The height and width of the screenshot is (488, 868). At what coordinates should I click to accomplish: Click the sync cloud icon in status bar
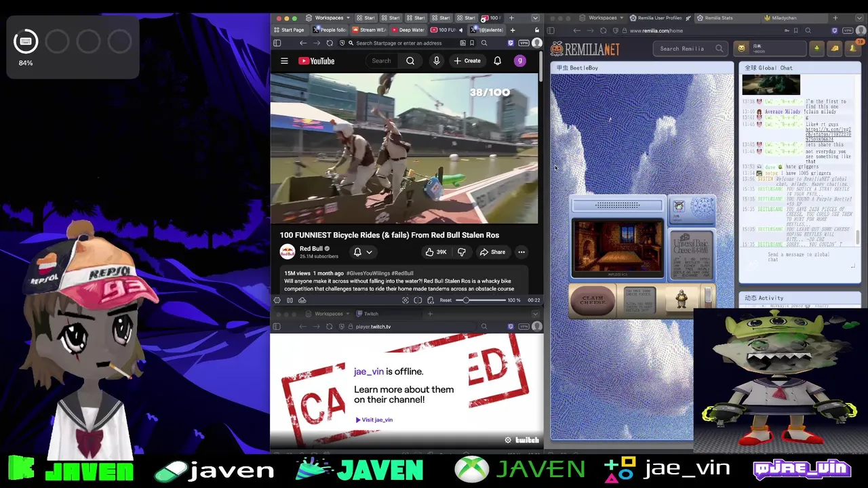click(x=302, y=300)
